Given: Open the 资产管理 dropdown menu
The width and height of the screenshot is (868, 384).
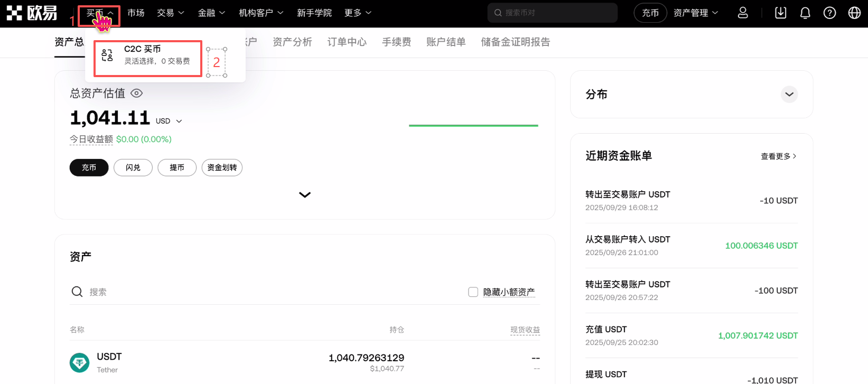Looking at the screenshot, I should tap(695, 13).
